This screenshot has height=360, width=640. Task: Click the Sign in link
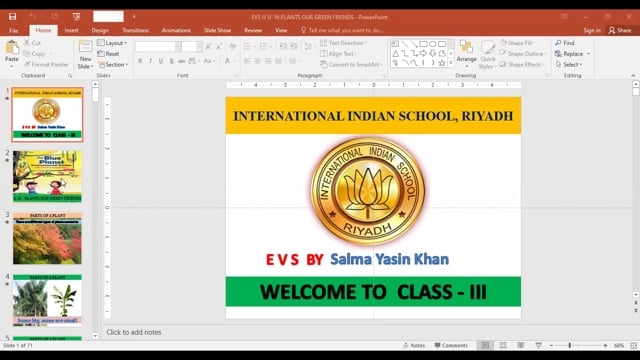592,30
